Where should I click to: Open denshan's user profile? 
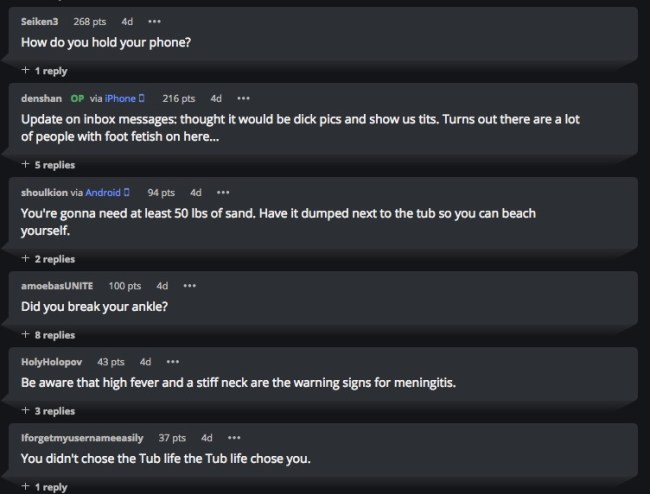(42, 98)
